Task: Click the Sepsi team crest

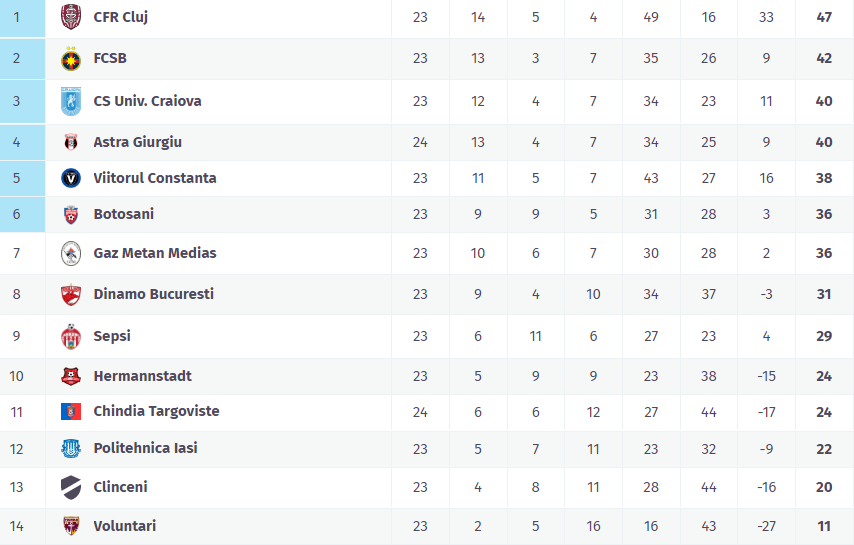Action: click(71, 337)
